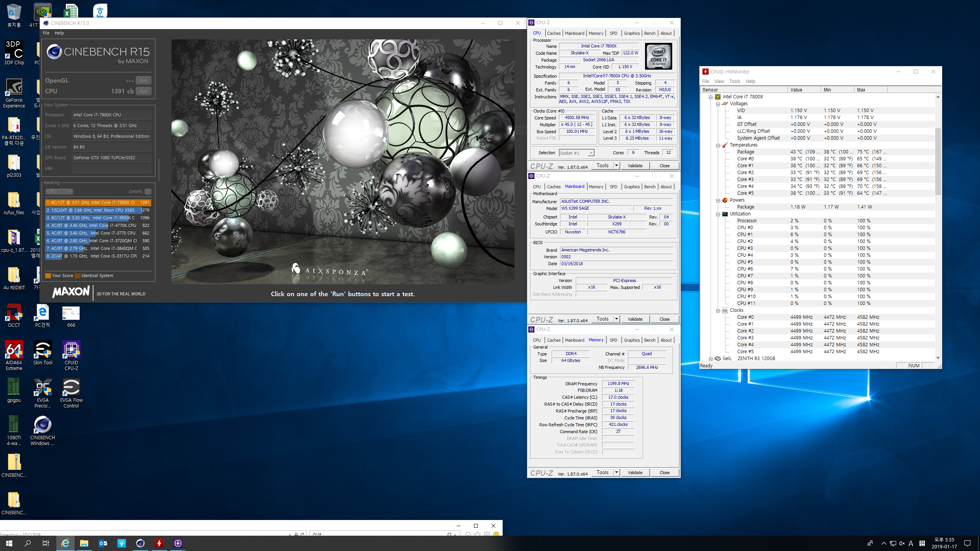Open the Recycle Bin desktop icon
This screenshot has width=980, height=551.
tap(14, 15)
